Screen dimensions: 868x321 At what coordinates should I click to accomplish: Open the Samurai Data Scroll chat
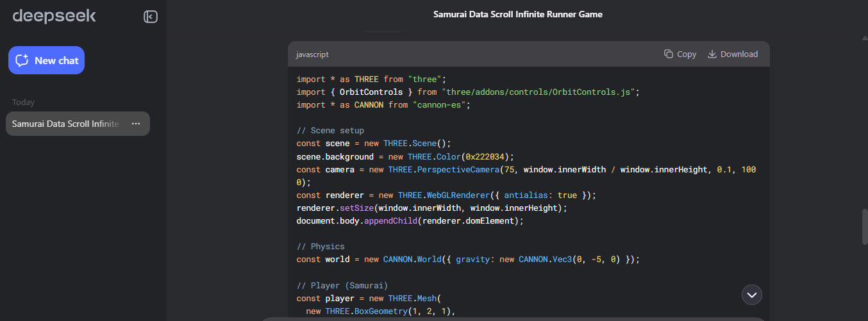click(78, 124)
